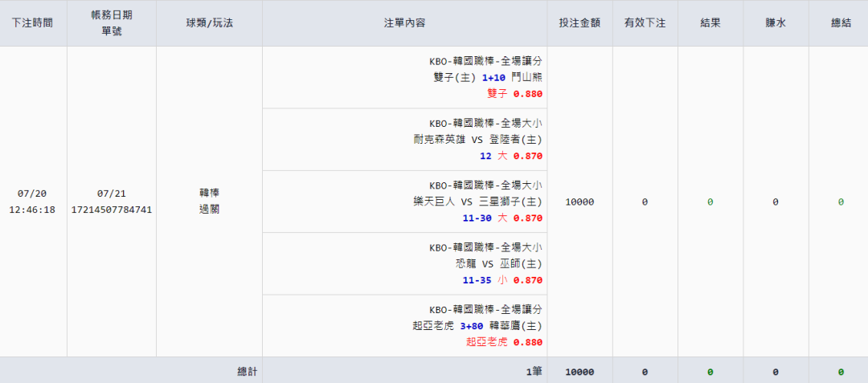This screenshot has height=383, width=868.
Task: Click the 下注時間 column header
Action: click(x=33, y=23)
